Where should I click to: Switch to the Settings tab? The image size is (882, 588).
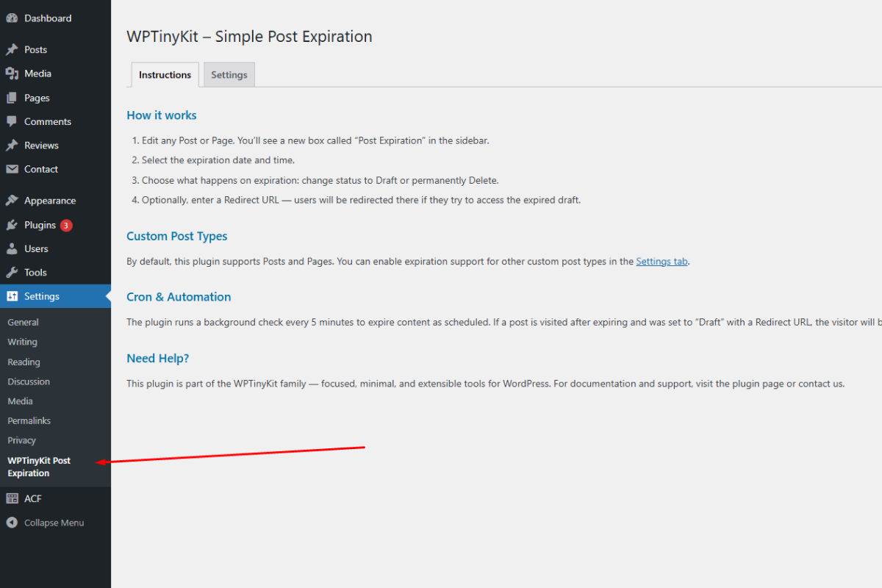pos(229,75)
